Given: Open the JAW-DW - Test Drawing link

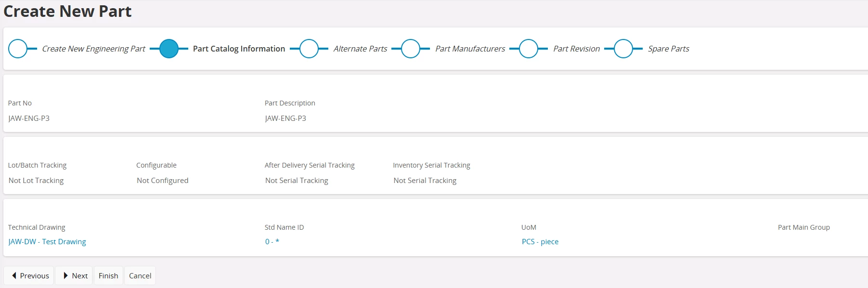Looking at the screenshot, I should [47, 242].
